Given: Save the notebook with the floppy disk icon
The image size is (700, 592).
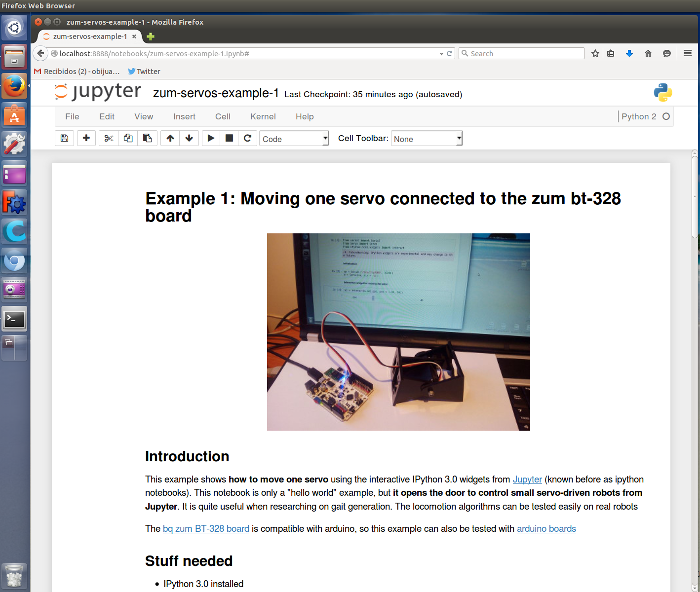Looking at the screenshot, I should point(64,138).
